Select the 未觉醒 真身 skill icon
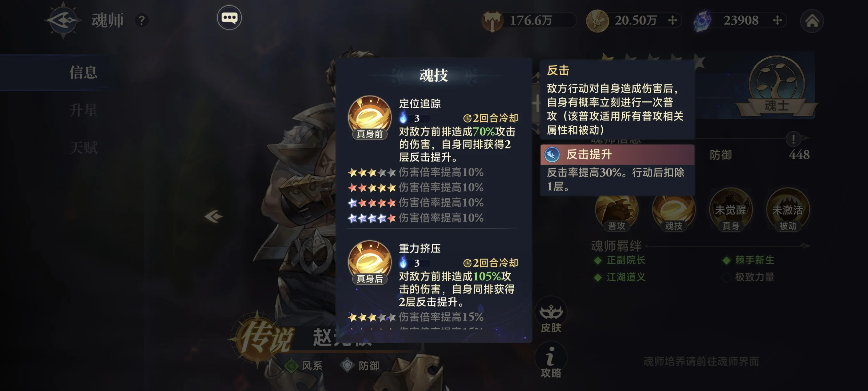 point(730,211)
